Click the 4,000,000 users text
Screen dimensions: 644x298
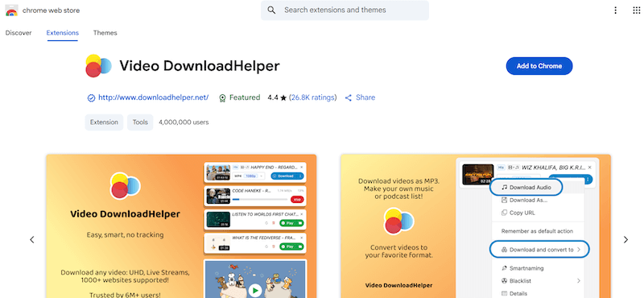coord(184,122)
